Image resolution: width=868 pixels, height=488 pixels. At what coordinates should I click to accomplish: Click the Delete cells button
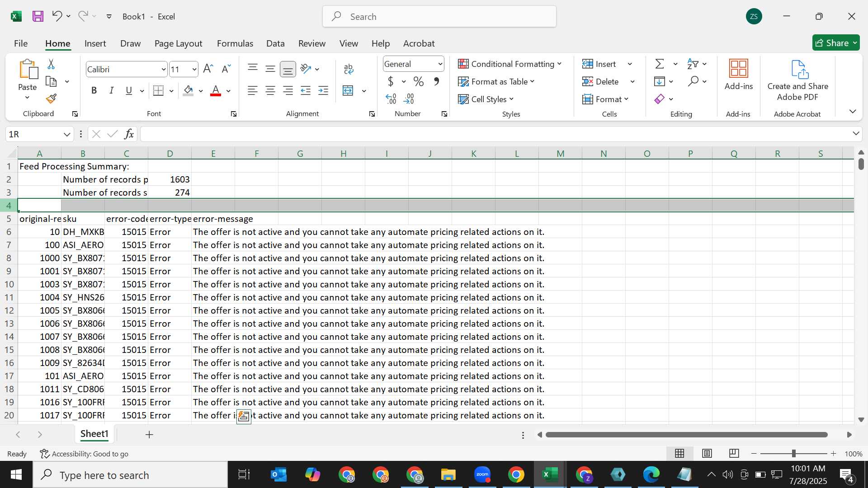[600, 81]
